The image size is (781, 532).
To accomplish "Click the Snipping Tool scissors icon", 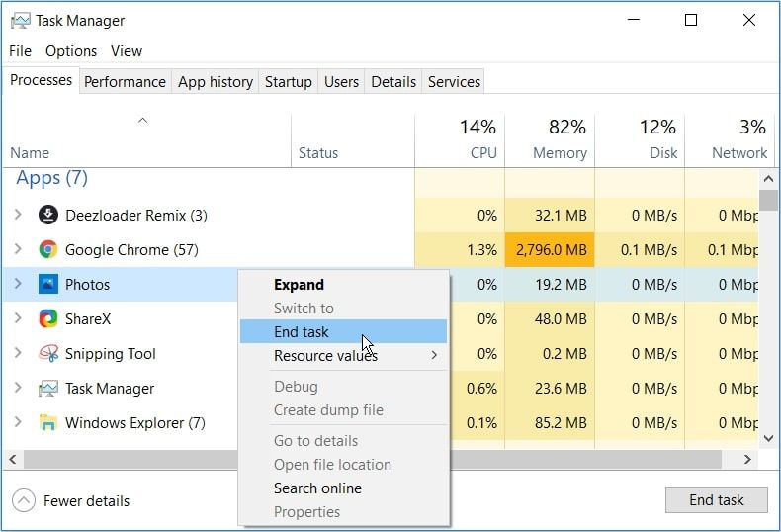I will pos(48,353).
